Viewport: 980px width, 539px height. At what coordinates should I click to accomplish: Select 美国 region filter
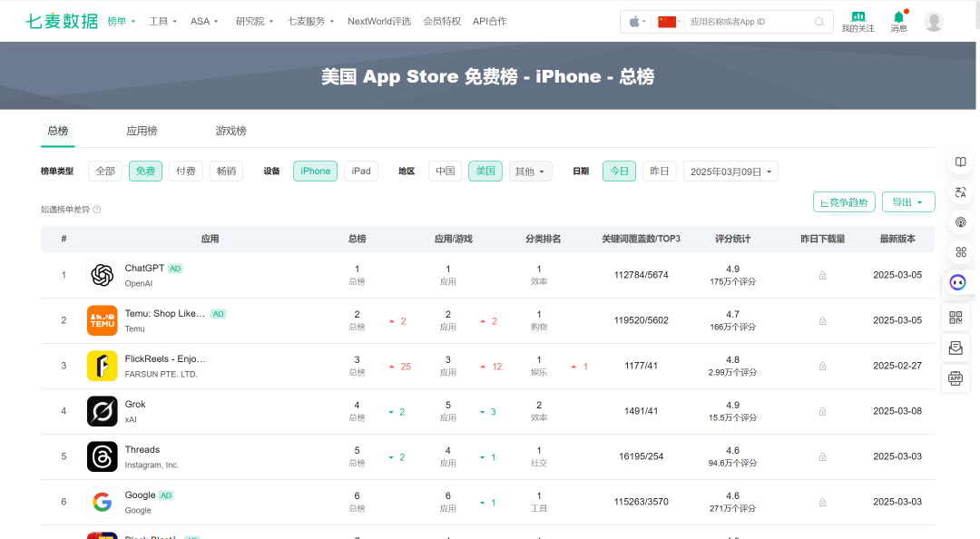(485, 171)
